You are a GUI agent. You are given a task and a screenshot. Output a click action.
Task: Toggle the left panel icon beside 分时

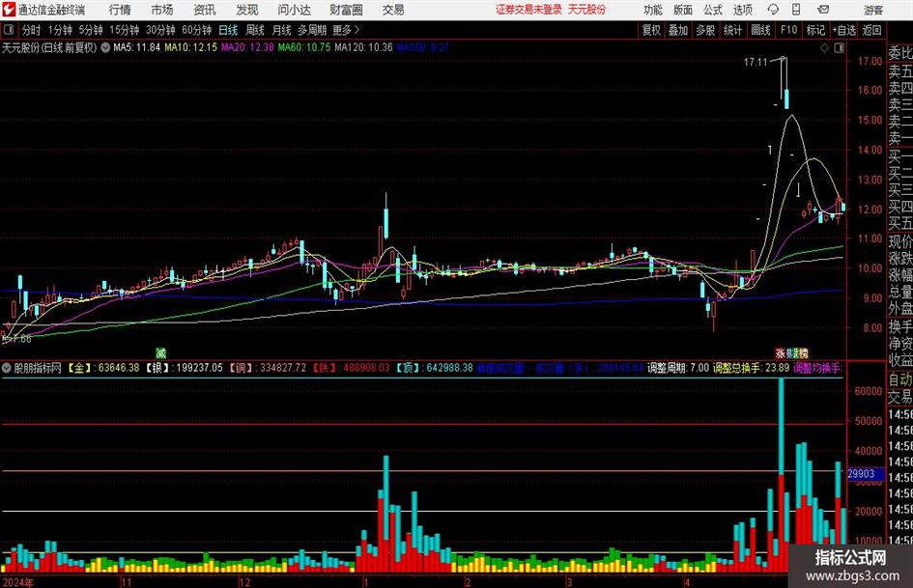pos(9,30)
